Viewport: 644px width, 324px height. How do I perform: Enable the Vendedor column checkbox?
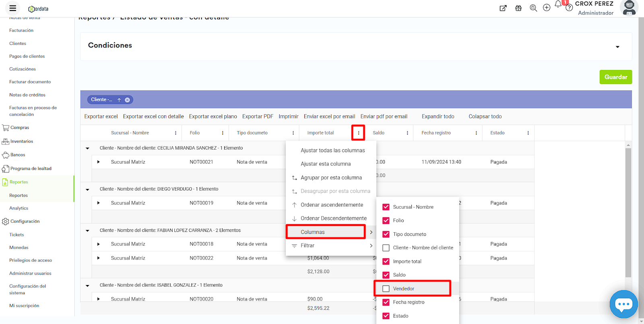pos(386,289)
